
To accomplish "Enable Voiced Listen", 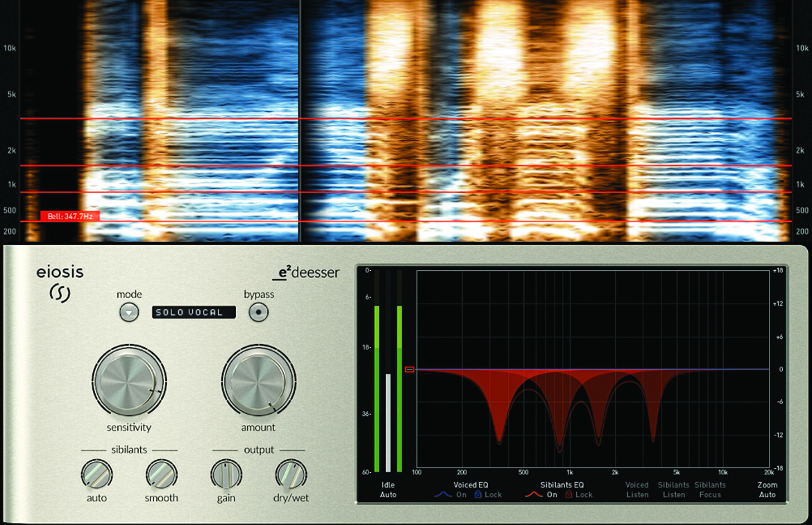I will click(637, 490).
